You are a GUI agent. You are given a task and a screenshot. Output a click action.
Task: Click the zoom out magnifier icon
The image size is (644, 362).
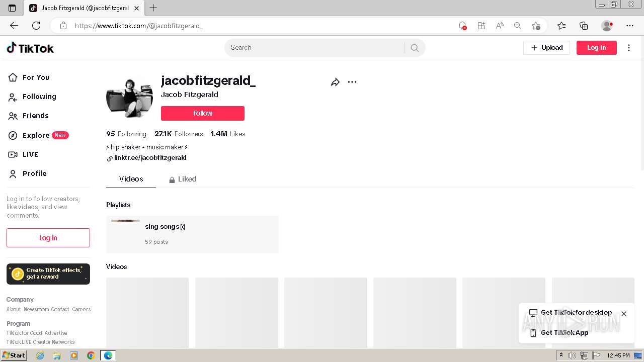517,26
